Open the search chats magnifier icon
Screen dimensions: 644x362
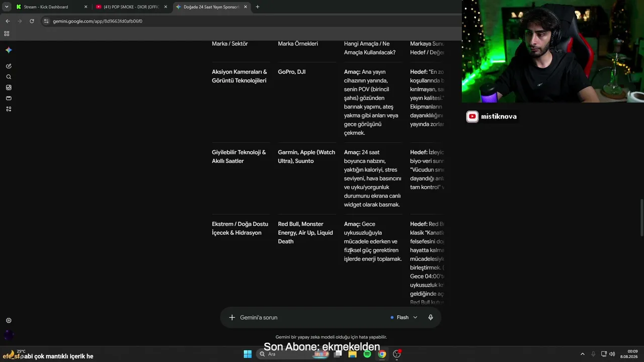coord(9,77)
